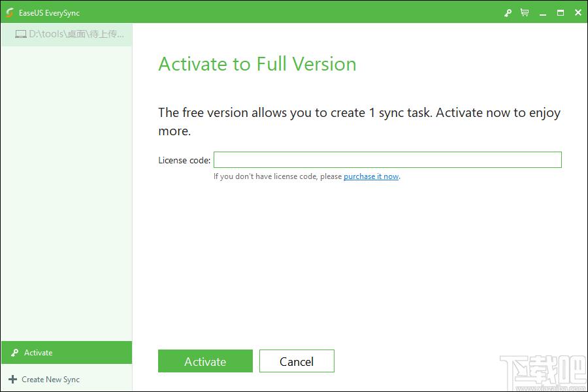Open the shopping cart purchase icon
The image size is (588, 392).
(x=525, y=13)
